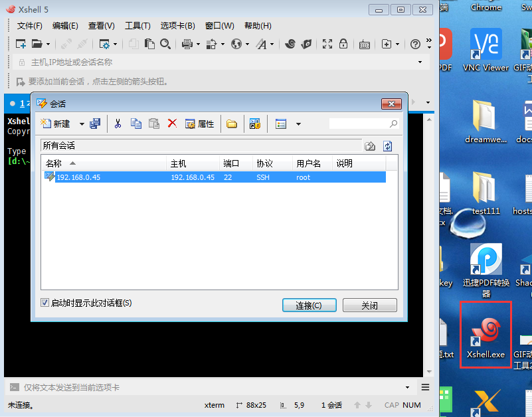Click the globe encoding icon in toolbar

tap(236, 44)
